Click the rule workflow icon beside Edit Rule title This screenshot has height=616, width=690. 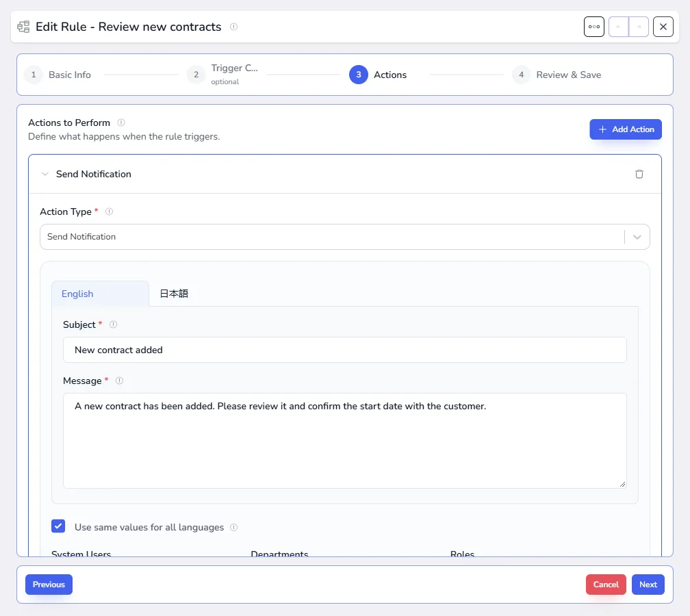coord(23,27)
